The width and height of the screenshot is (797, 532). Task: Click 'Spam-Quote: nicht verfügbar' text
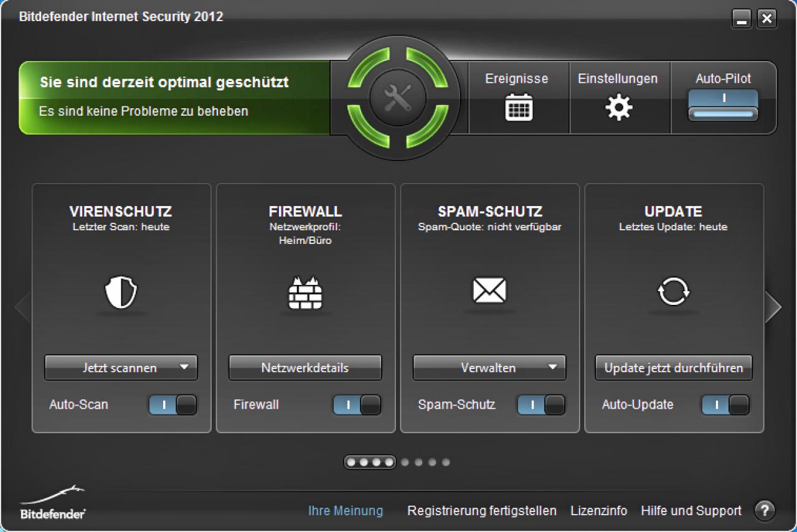489,227
